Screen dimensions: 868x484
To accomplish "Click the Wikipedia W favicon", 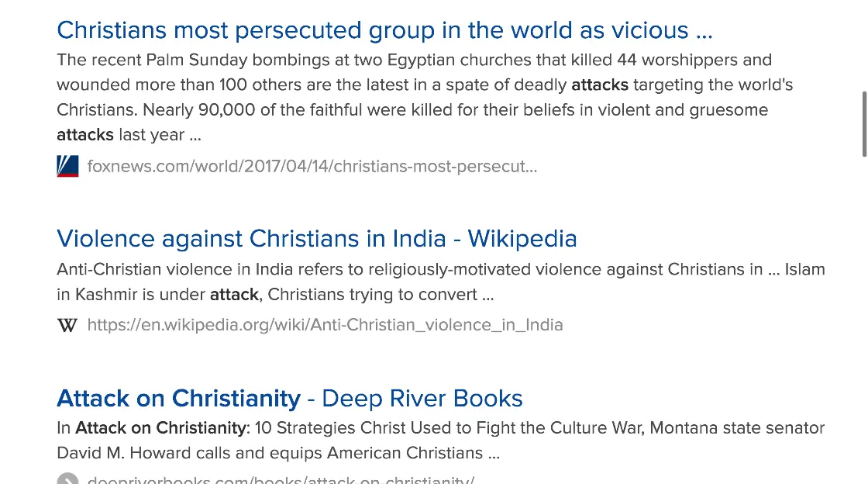I will pos(67,325).
